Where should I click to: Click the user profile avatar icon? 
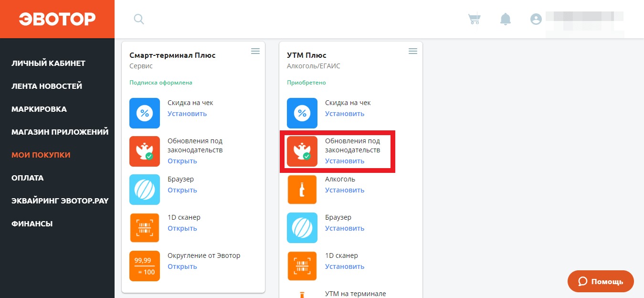point(536,19)
